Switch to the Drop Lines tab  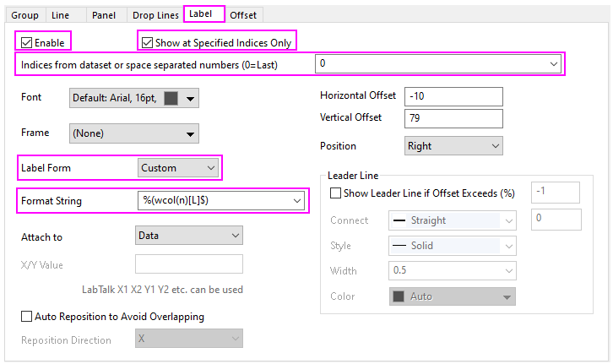point(155,15)
